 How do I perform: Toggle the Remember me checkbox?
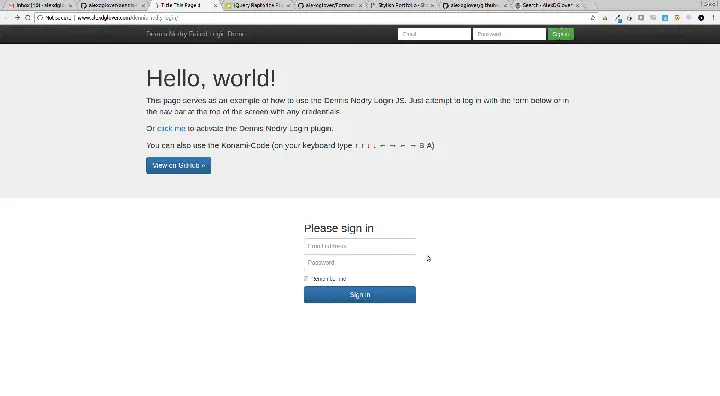coord(306,279)
